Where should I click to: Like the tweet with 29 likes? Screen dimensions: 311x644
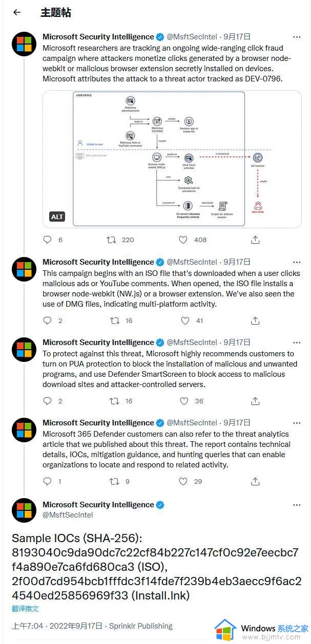183,481
